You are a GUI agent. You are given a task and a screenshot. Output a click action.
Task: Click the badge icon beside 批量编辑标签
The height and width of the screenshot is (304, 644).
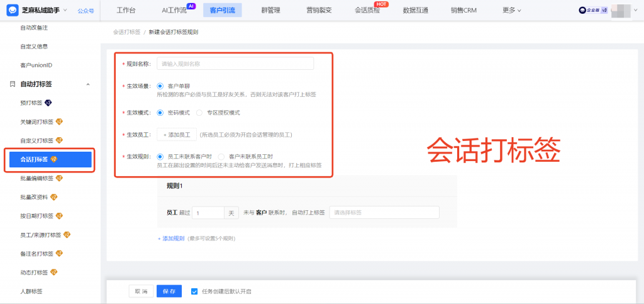tap(58, 178)
